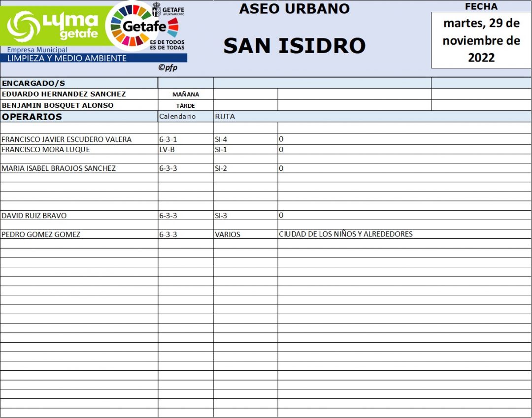The width and height of the screenshot is (532, 418).
Task: Select the DAVID RUIZ BRAVO cell
Action: pos(79,216)
